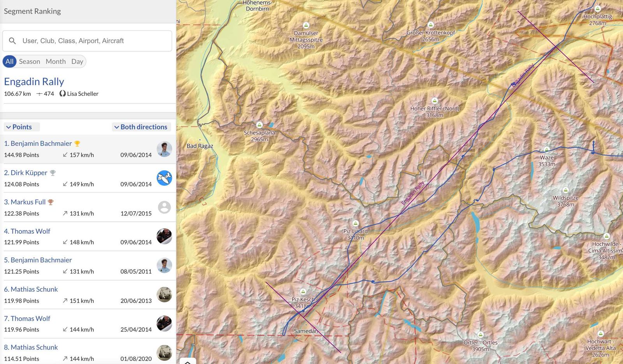Select the All time filter
The image size is (623, 364).
(9, 61)
